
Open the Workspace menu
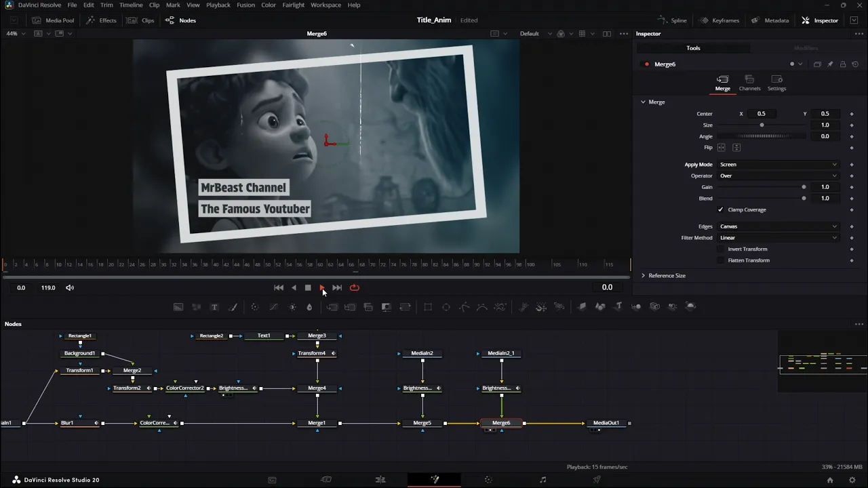326,5
